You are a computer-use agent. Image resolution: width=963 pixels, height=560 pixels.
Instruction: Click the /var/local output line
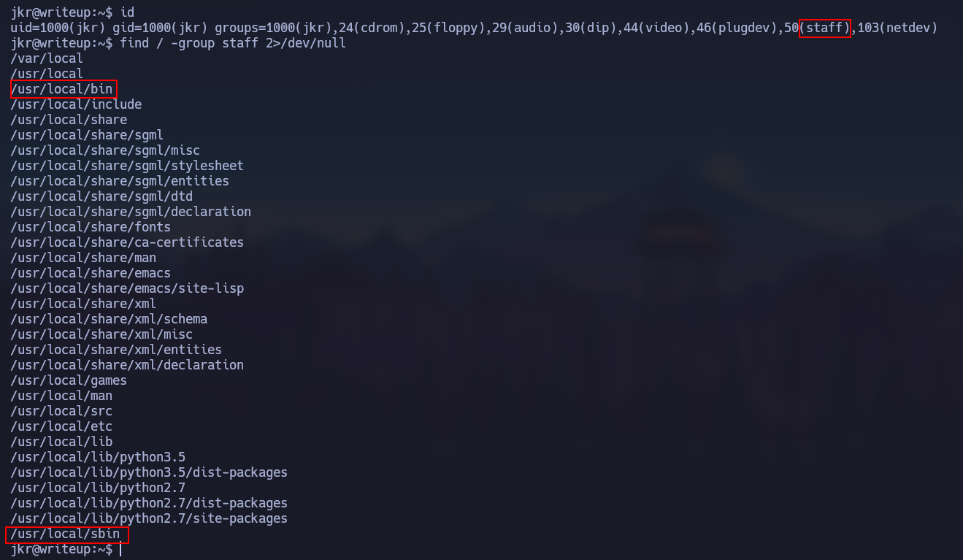click(x=47, y=58)
